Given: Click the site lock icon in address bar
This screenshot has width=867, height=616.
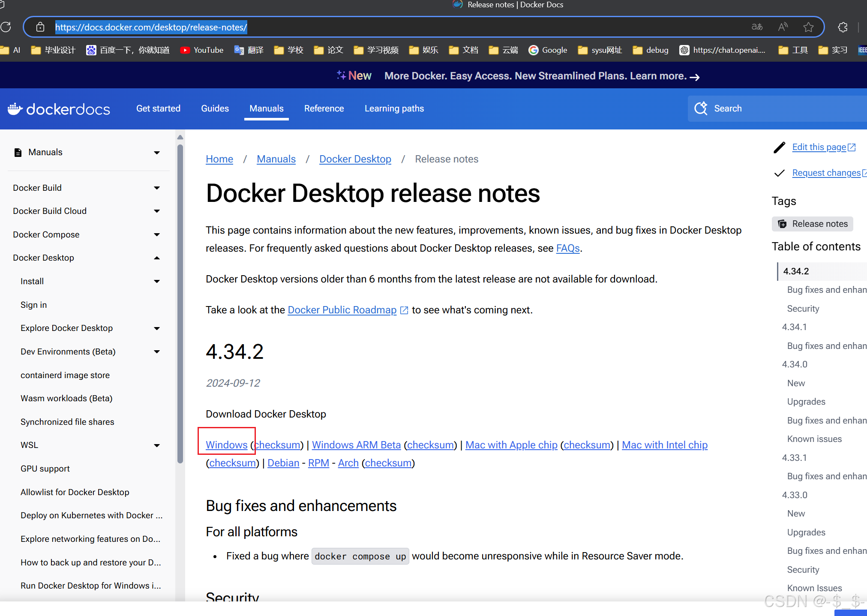Looking at the screenshot, I should 40,27.
